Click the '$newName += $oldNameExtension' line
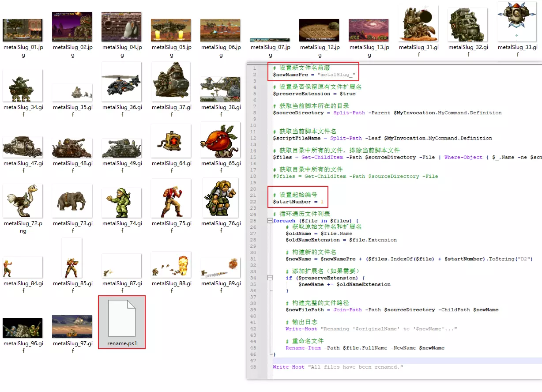Screen dimensions: 542x392 344,284
